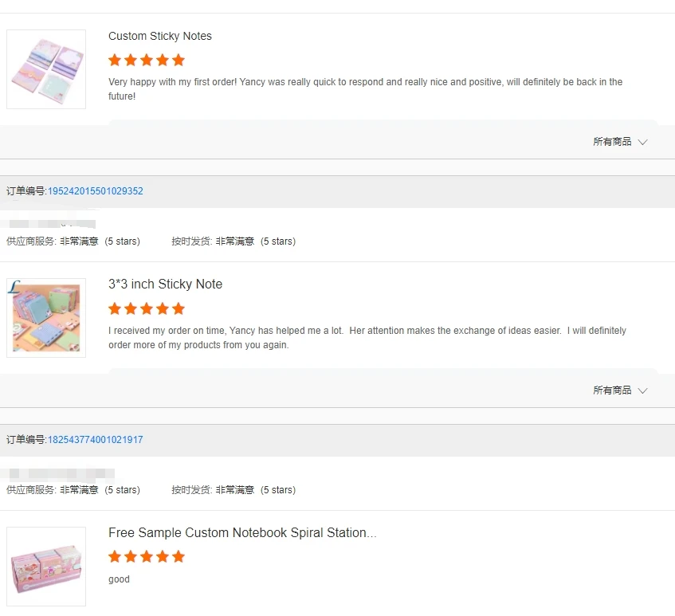This screenshot has width=675, height=616.
Task: Click last star of 3*3 inch Sticky Note rating
Action: point(179,308)
